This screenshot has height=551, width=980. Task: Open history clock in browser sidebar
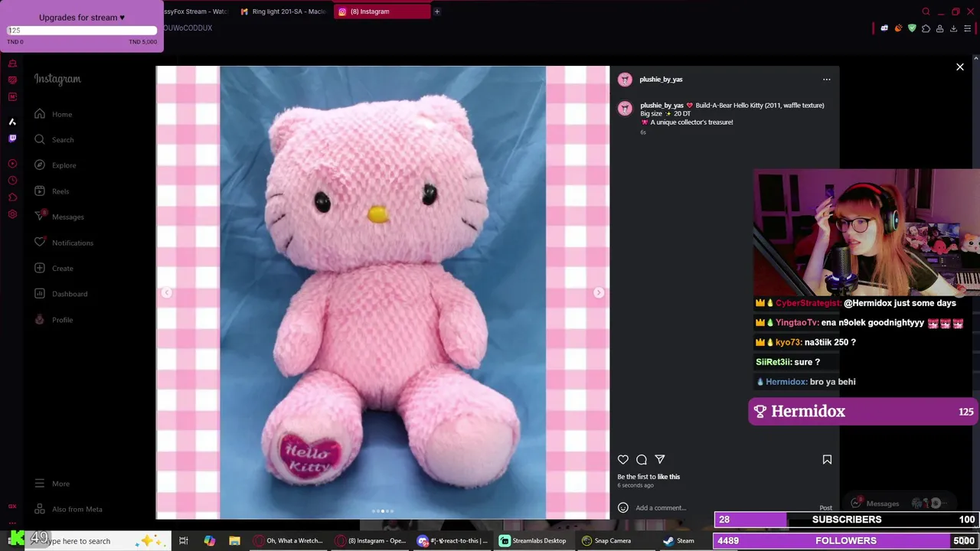(12, 181)
